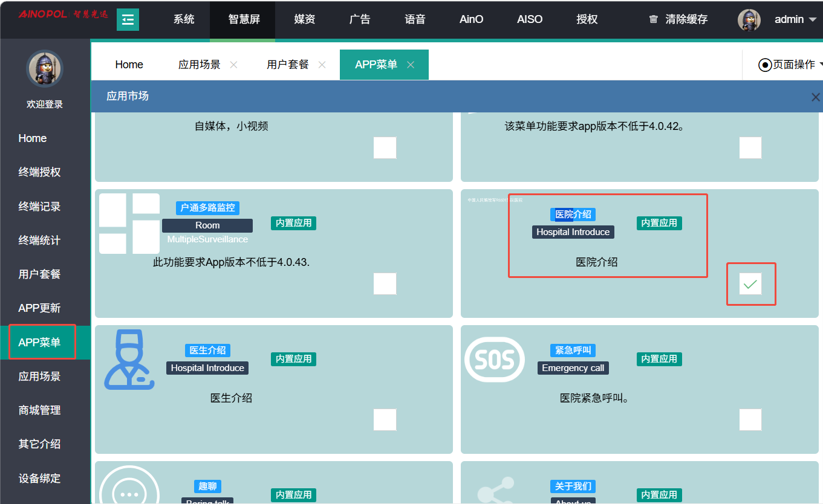The width and height of the screenshot is (823, 504).
Task: Click the dark Room label
Action: click(x=207, y=225)
